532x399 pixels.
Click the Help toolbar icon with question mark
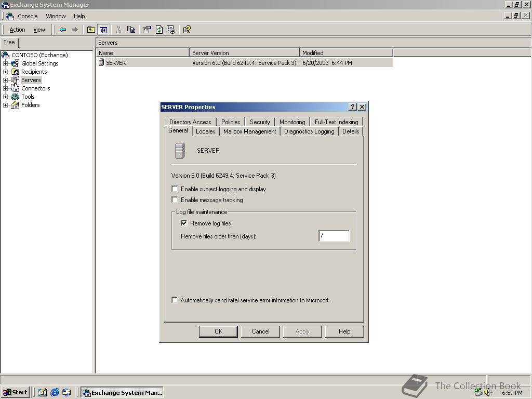coord(187,30)
